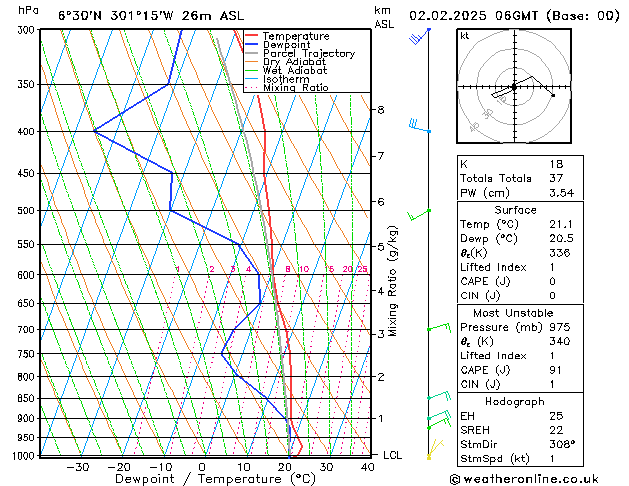Click the yellow wind barb near 1000 hPa
Screen dimensions: 629x486
tap(435, 449)
